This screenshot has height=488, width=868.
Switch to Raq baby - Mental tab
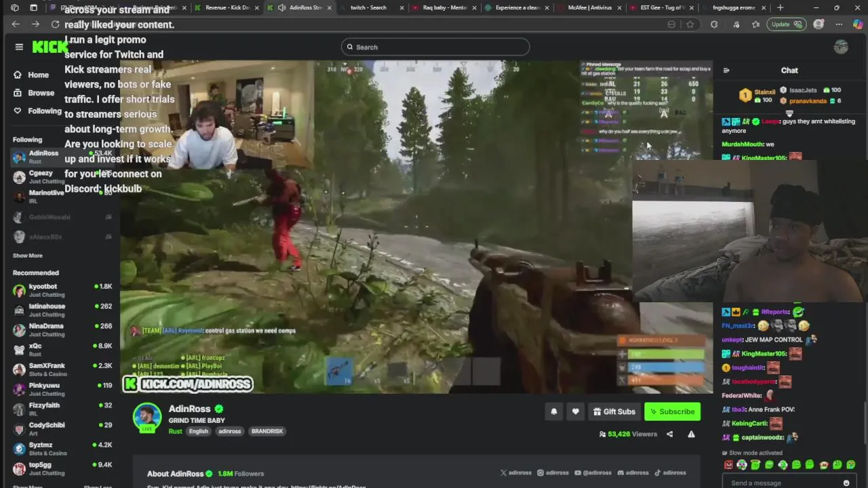coord(446,7)
